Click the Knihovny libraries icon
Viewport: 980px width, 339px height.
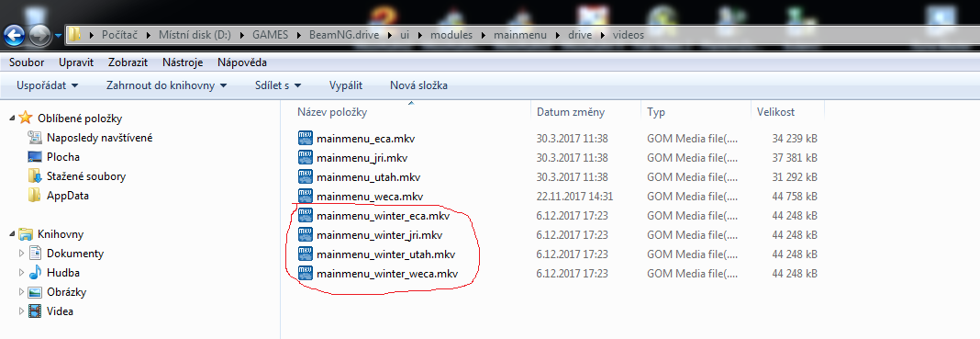[26, 234]
